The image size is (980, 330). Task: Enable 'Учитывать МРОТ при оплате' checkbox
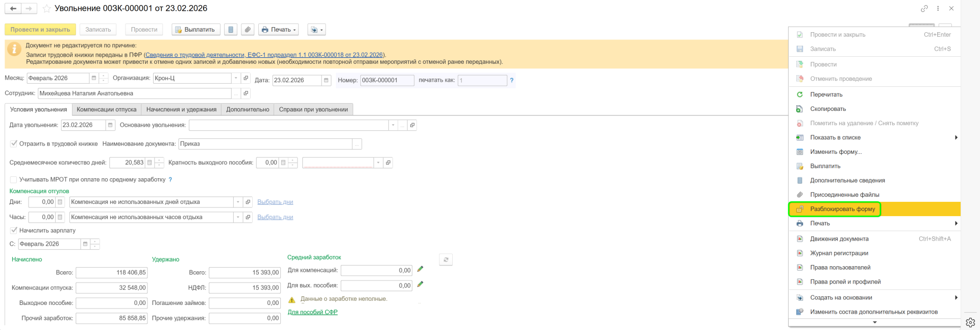point(14,180)
